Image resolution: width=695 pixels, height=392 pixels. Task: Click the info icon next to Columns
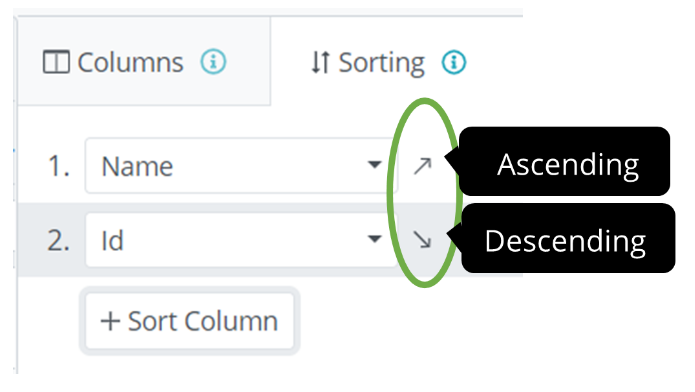[x=213, y=62]
